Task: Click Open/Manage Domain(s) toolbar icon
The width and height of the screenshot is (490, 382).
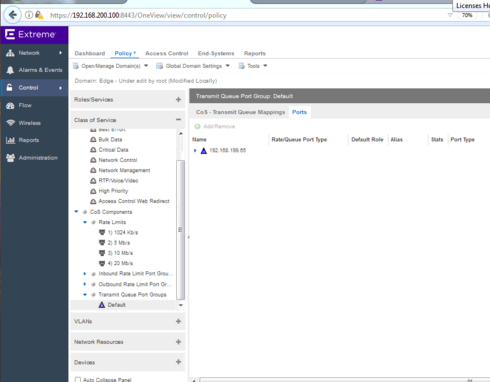Action: (x=76, y=66)
